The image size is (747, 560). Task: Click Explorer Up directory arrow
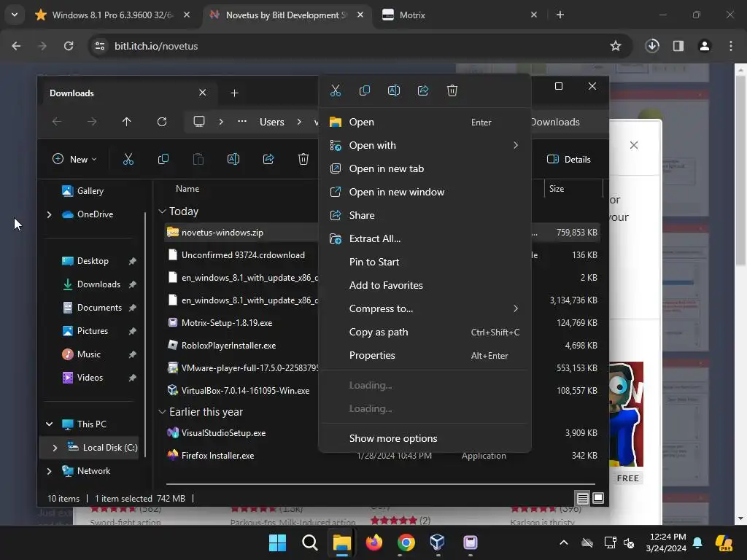[126, 122]
